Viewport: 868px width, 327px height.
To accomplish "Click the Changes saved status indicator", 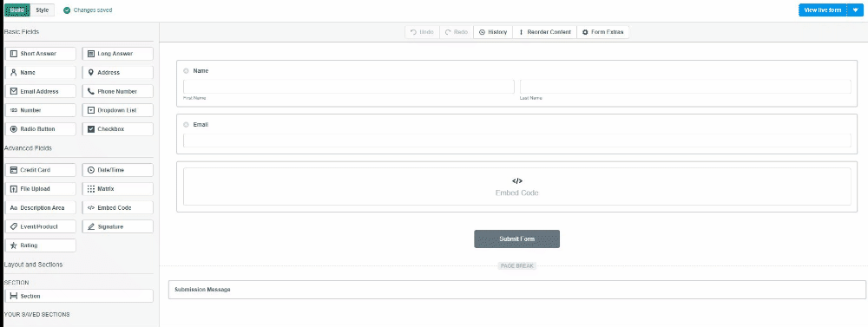I will pos(88,10).
